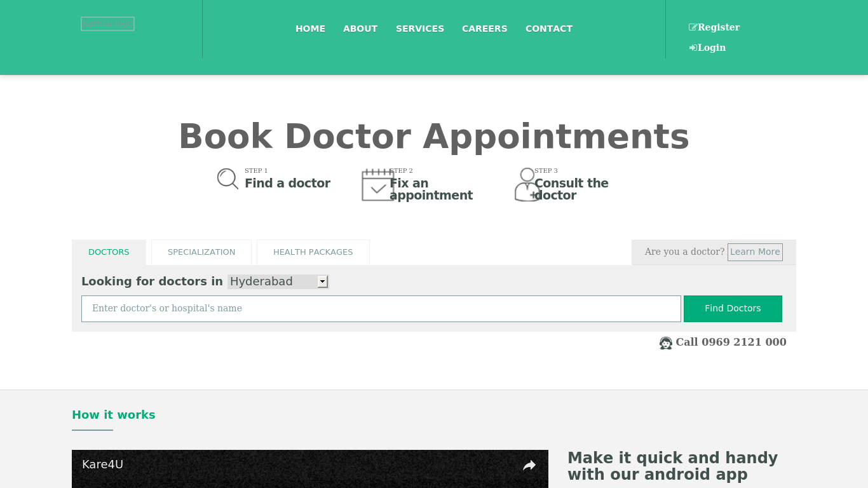The width and height of the screenshot is (868, 488).
Task: Click the Learn More button
Action: 755,252
